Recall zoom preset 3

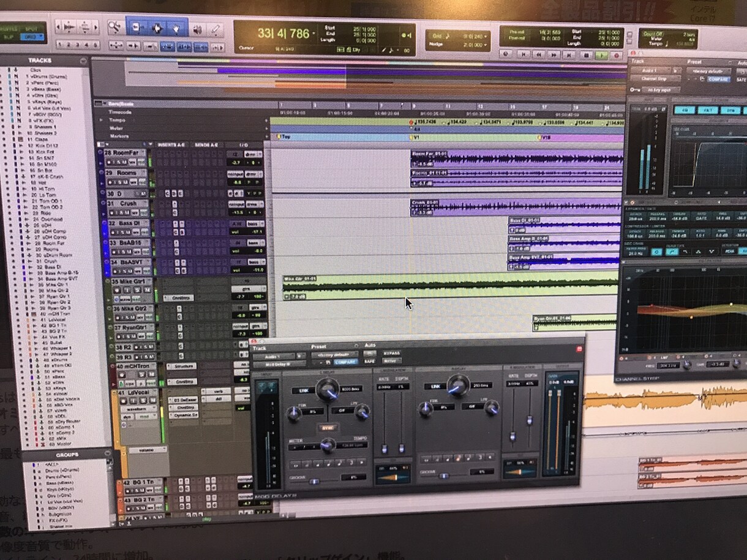(77, 45)
